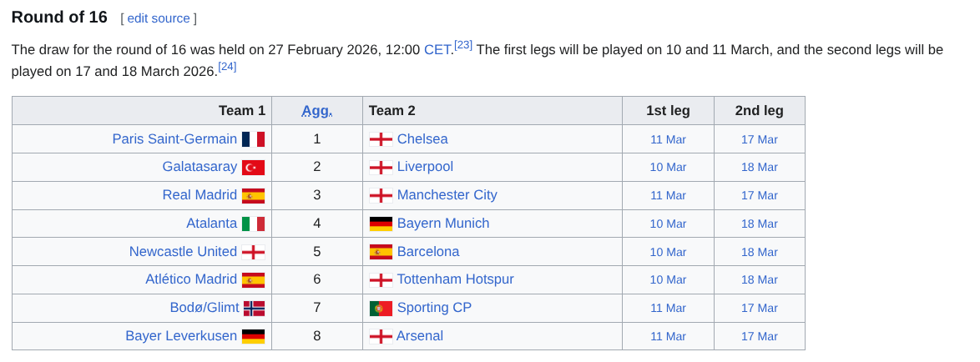980x362 pixels.
Task: Click the Norway flag beside Bodø/Glimt
Action: click(254, 309)
